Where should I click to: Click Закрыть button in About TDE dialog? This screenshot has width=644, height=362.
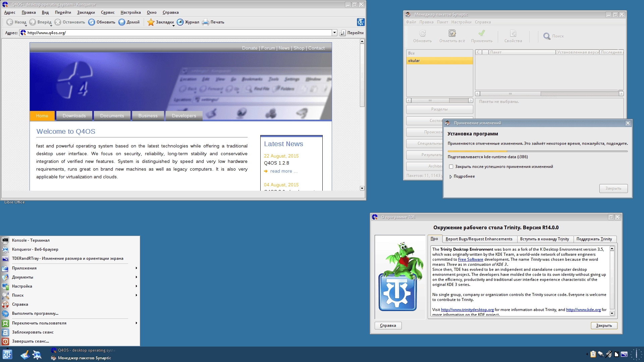point(604,325)
